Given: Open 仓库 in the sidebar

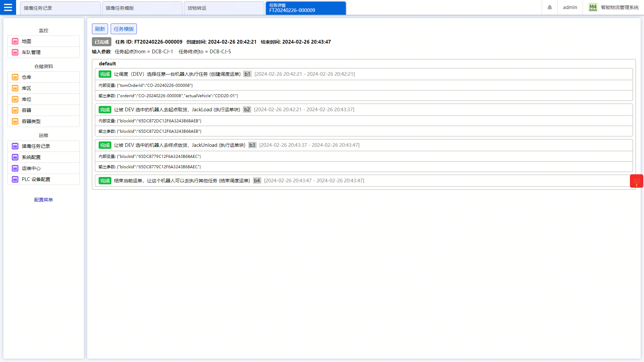Looking at the screenshot, I should [x=44, y=77].
